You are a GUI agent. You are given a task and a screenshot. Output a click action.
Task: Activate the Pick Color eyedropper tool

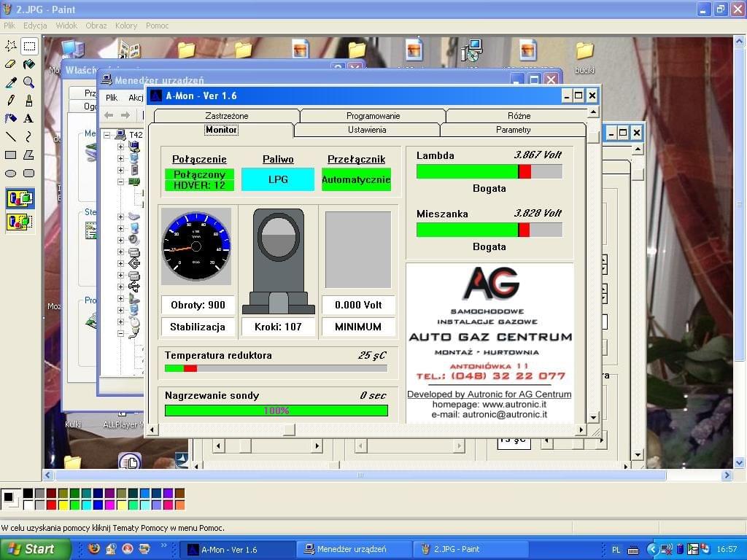[x=11, y=82]
